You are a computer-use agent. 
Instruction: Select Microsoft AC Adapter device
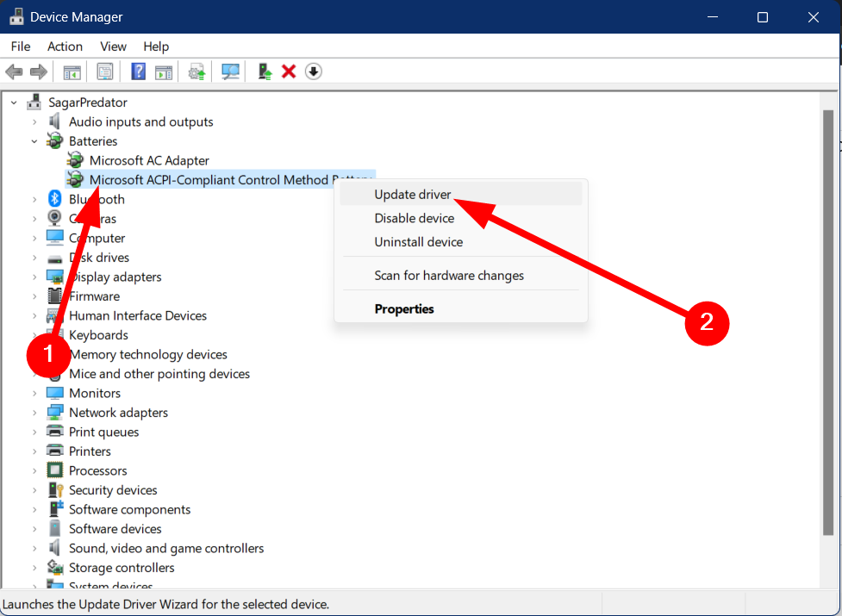click(149, 160)
